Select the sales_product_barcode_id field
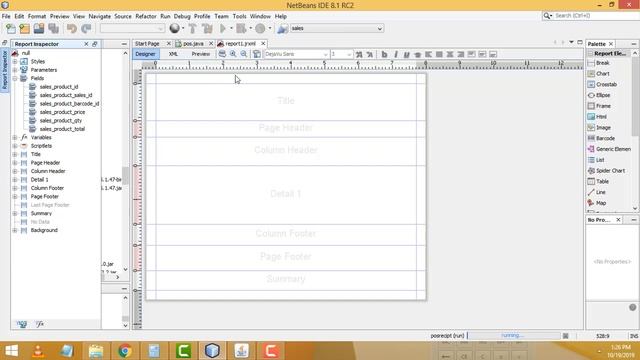 point(69,104)
